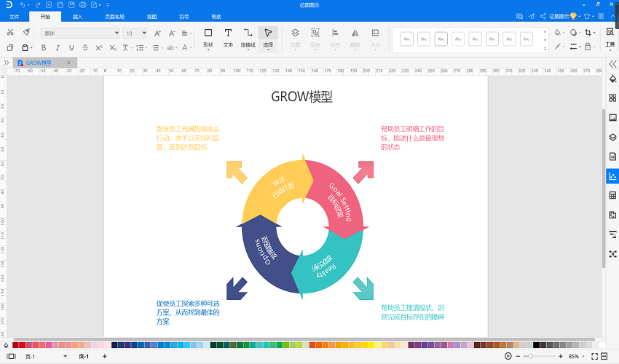619x364 pixels.
Task: Collapse the right panel with double chevron
Action: 612,64
